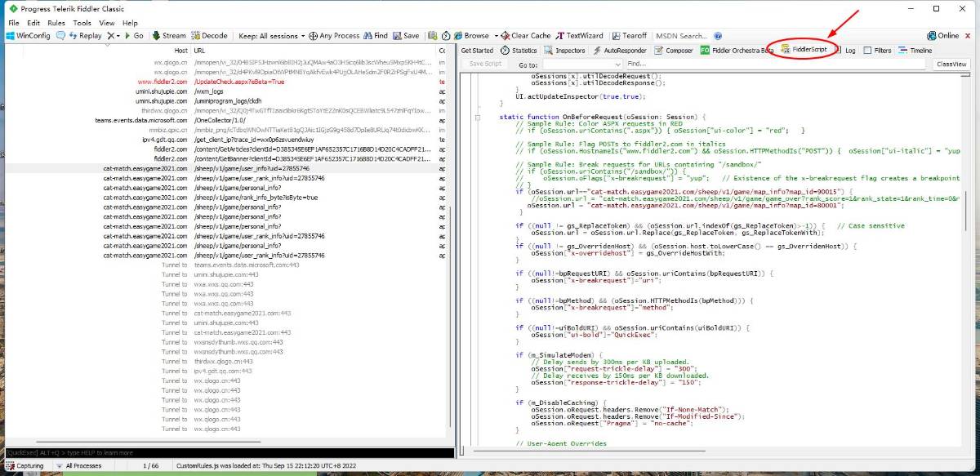
Task: Toggle Stream mode in toolbar
Action: [x=169, y=36]
